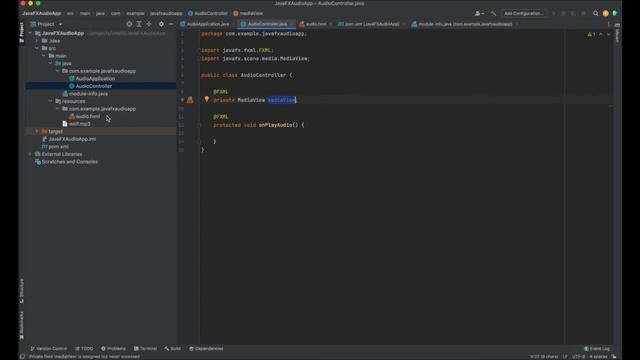Click the orange updates icon in toolbar
Screen dimensions: 640x360
pyautogui.click(x=605, y=13)
